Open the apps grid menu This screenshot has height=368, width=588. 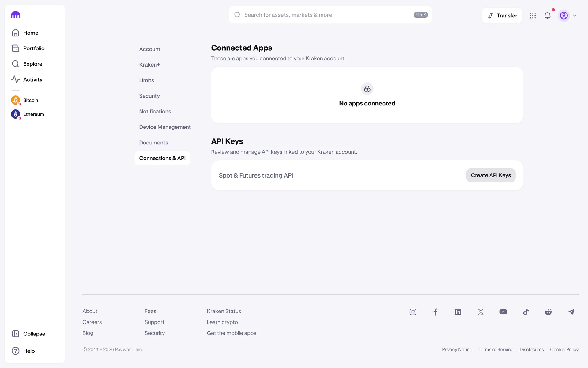pyautogui.click(x=533, y=16)
